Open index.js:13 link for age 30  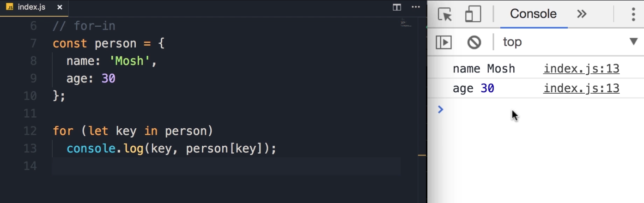(581, 88)
